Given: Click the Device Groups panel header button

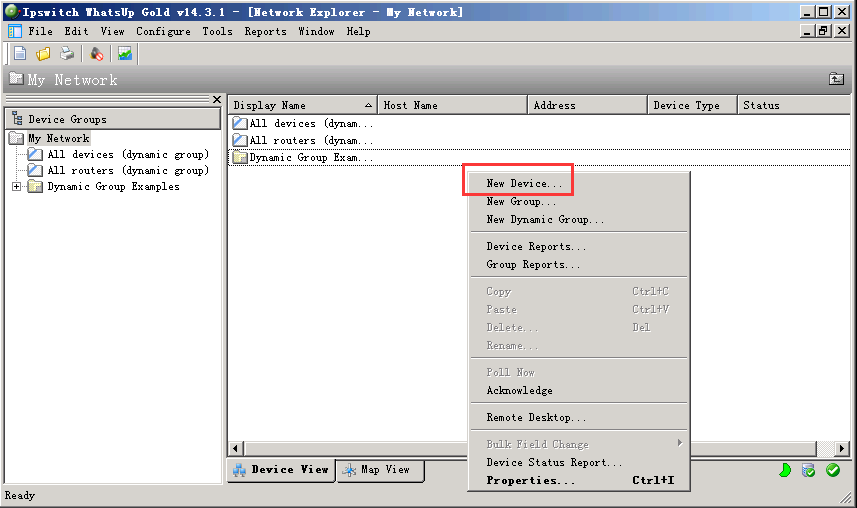Looking at the screenshot, I should [112, 119].
